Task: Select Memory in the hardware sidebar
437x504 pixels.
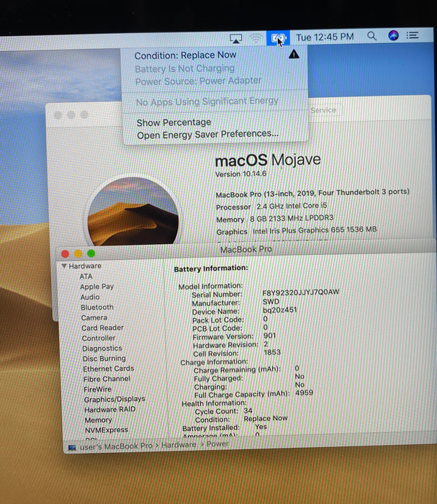Action: 99,420
